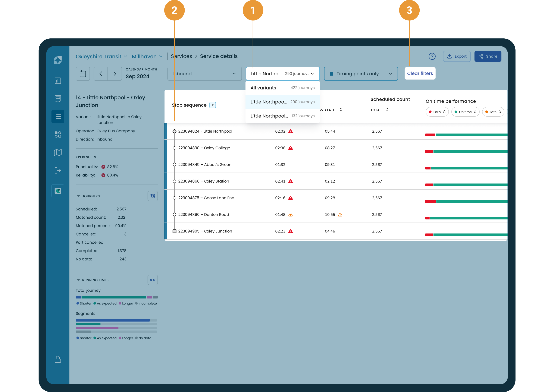Click the Journeys panel grid view icon
This screenshot has width=554, height=392.
coord(153,196)
